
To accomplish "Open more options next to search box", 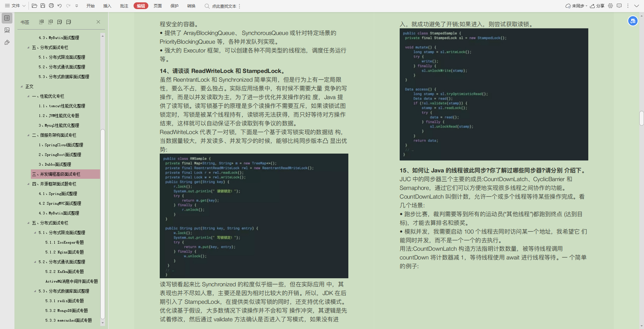I will tap(240, 6).
